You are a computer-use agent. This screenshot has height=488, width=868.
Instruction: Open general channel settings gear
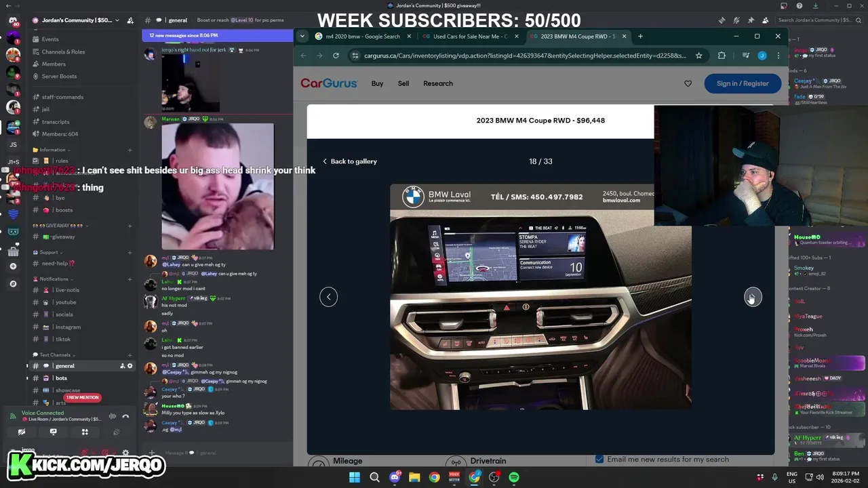130,366
